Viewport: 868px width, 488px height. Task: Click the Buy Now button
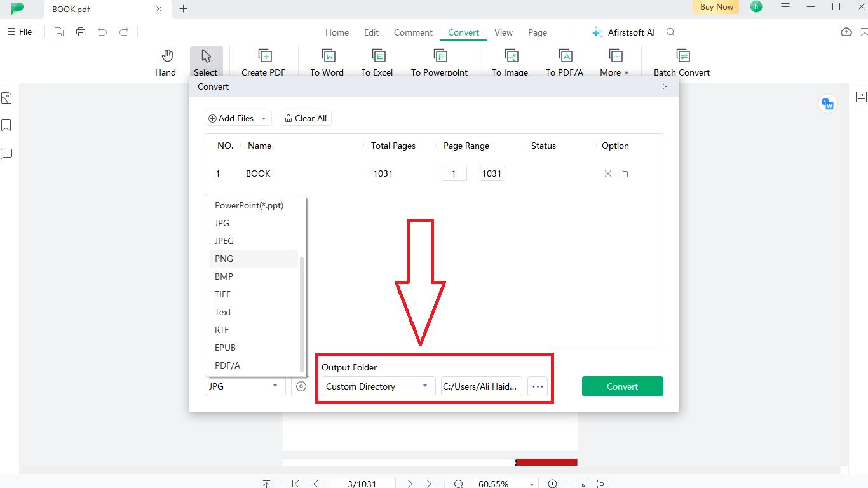tap(716, 7)
